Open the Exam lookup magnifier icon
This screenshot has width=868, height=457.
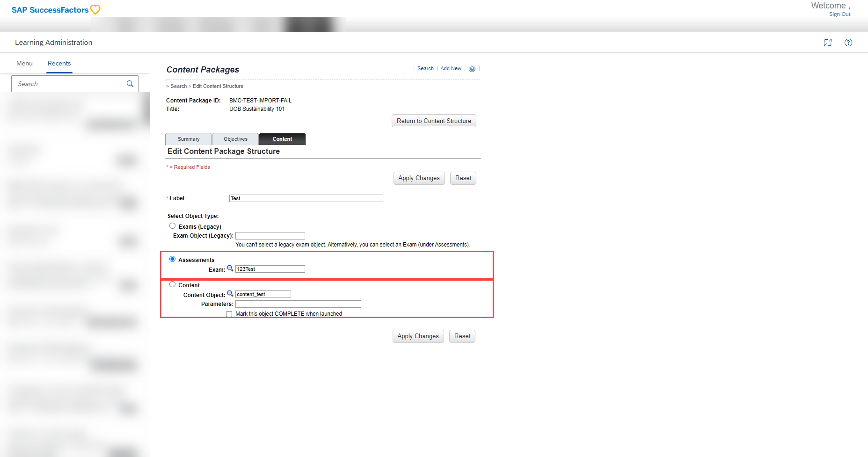coord(230,268)
